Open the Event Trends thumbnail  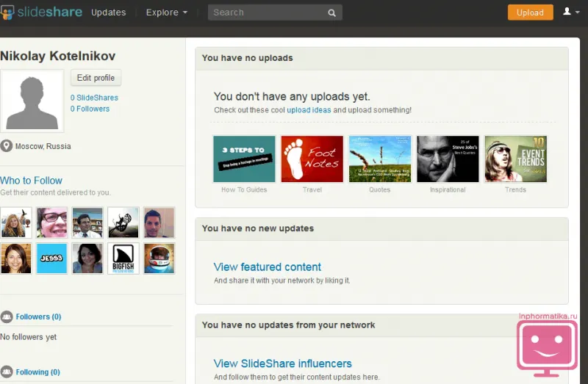(x=516, y=159)
